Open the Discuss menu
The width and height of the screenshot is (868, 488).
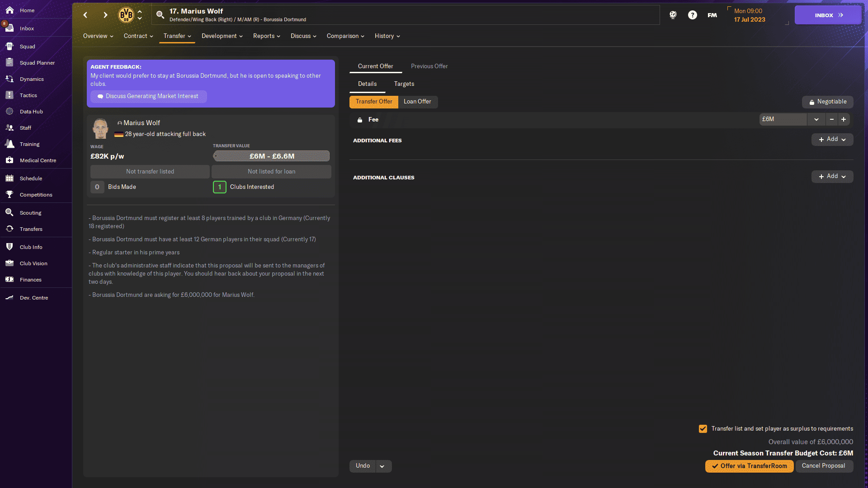pyautogui.click(x=303, y=36)
